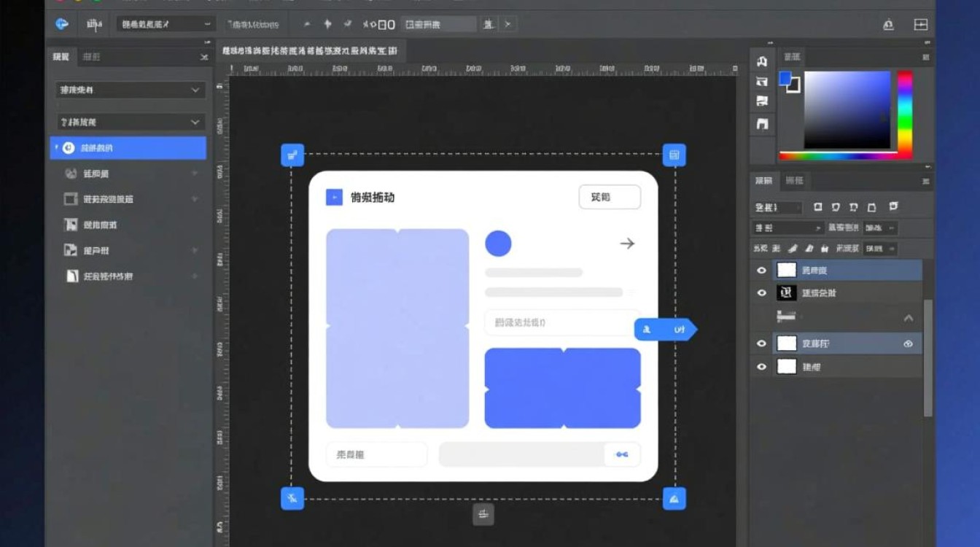Click the outlined button in the card header

[610, 197]
